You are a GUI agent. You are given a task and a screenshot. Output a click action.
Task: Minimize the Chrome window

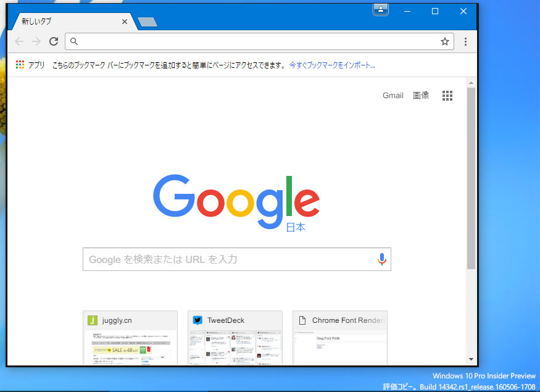[x=407, y=11]
